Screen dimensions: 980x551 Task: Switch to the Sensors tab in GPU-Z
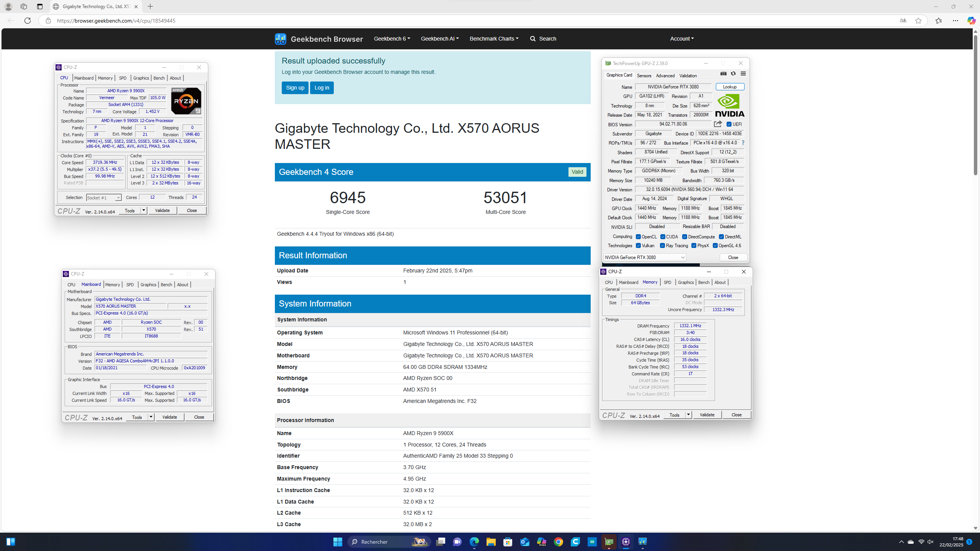point(644,76)
